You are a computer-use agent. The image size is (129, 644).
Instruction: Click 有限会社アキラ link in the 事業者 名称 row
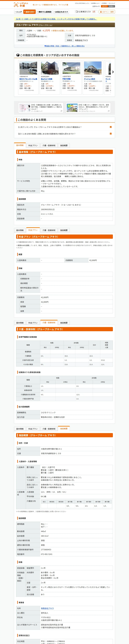click(47, 608)
